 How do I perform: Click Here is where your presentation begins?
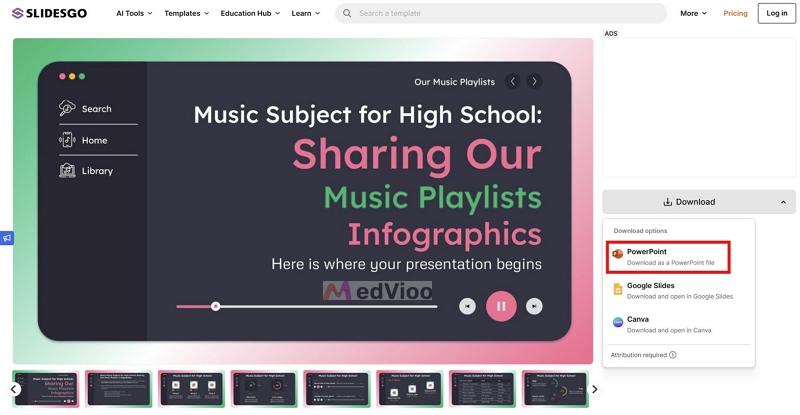[407, 264]
